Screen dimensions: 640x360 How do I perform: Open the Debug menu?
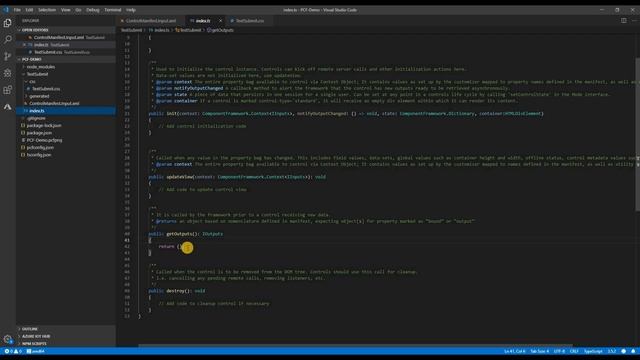coord(93,10)
